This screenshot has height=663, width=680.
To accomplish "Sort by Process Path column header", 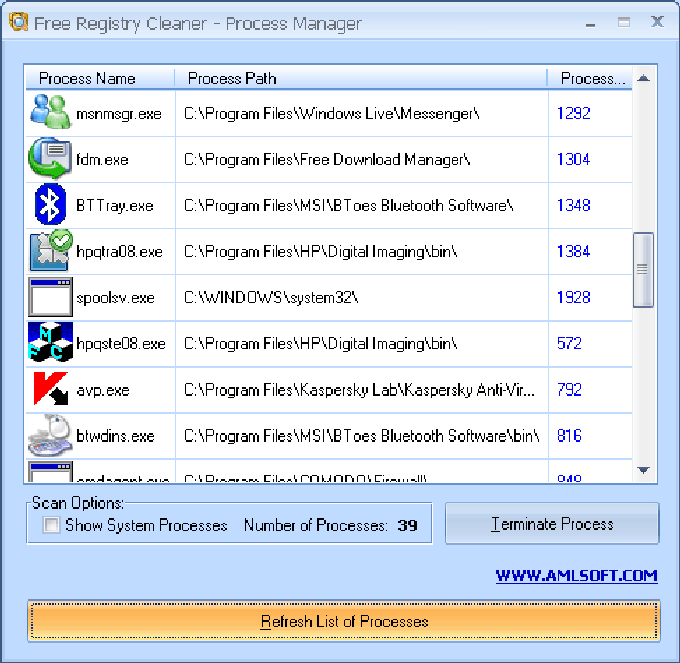I will point(361,78).
